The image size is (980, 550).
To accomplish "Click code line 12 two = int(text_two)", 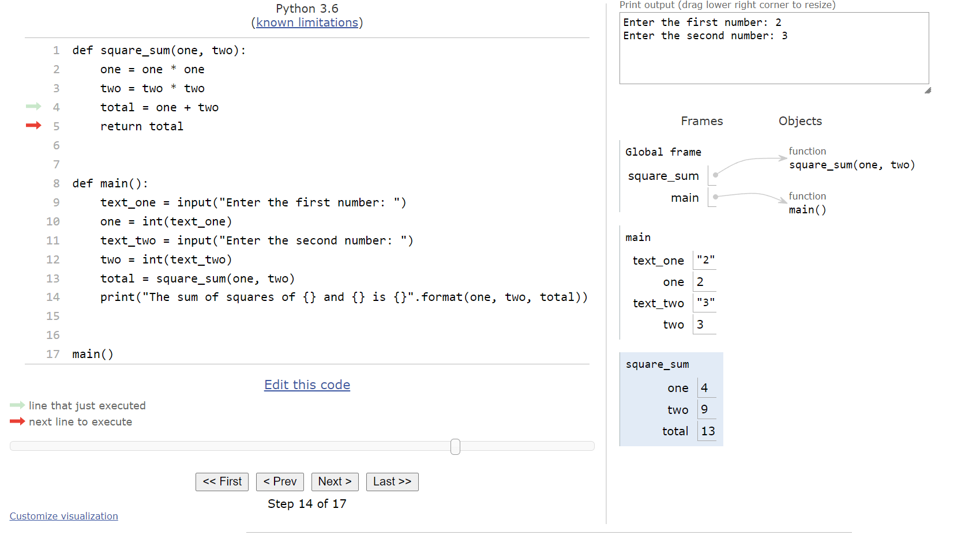I will click(x=166, y=259).
